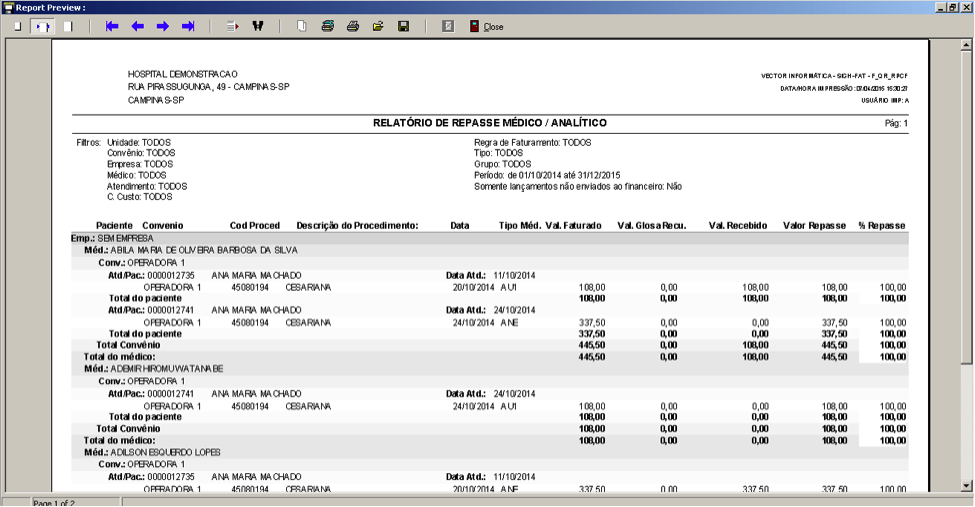The width and height of the screenshot is (975, 507).
Task: Select 100 percent zoom view
Action: tap(68, 26)
